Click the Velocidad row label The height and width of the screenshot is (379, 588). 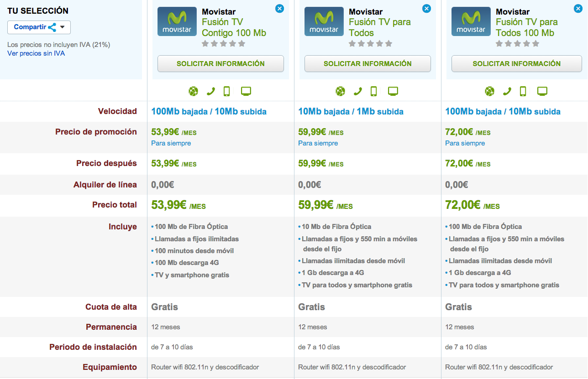[117, 111]
